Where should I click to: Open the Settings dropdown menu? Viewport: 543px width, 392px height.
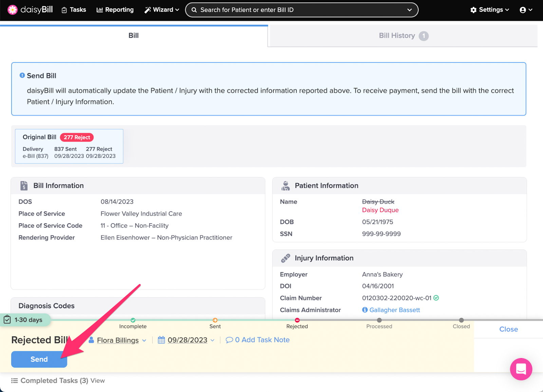coord(489,10)
